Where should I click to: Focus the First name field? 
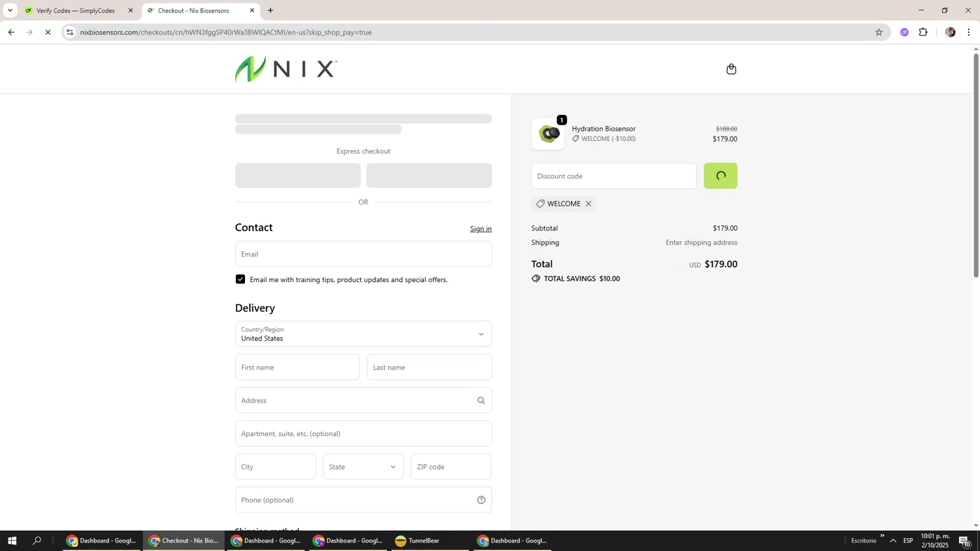click(x=297, y=368)
